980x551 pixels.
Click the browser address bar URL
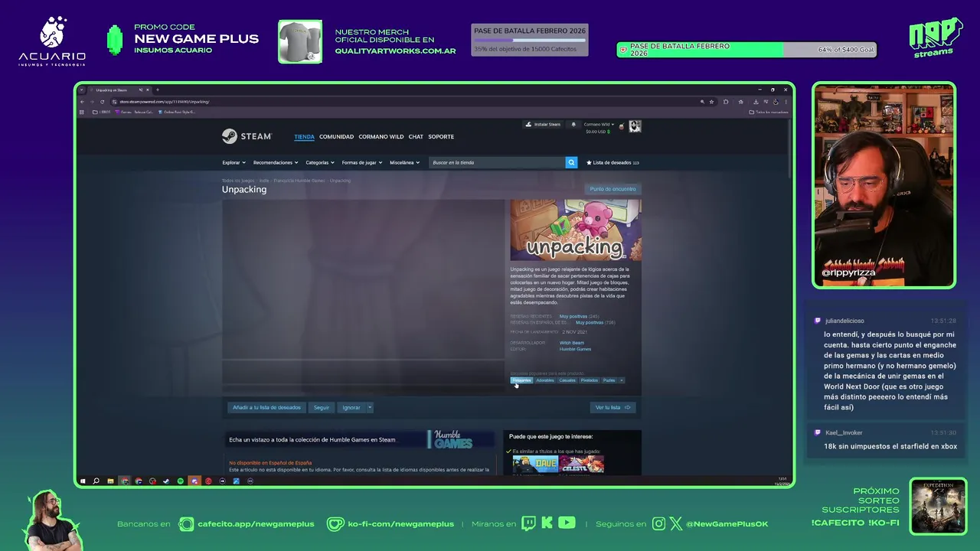[164, 102]
